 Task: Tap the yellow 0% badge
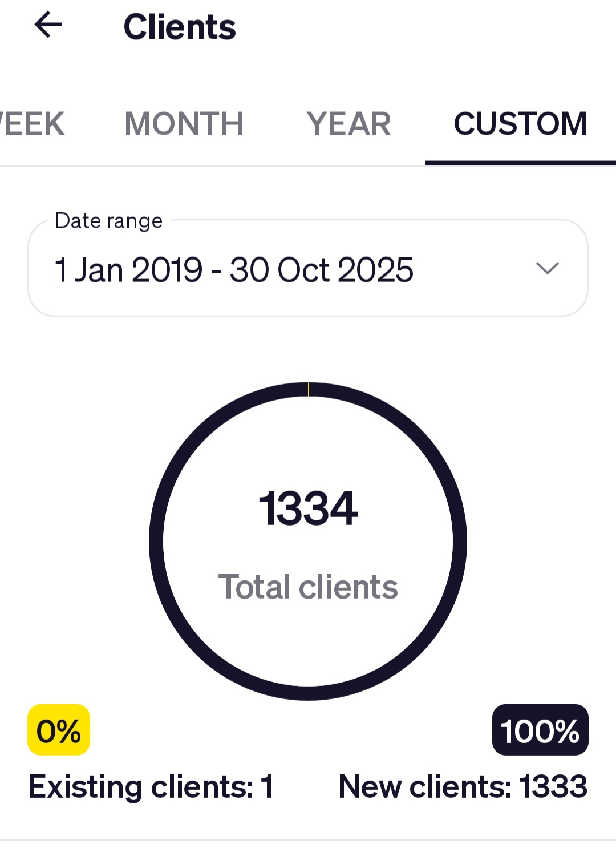click(x=59, y=730)
